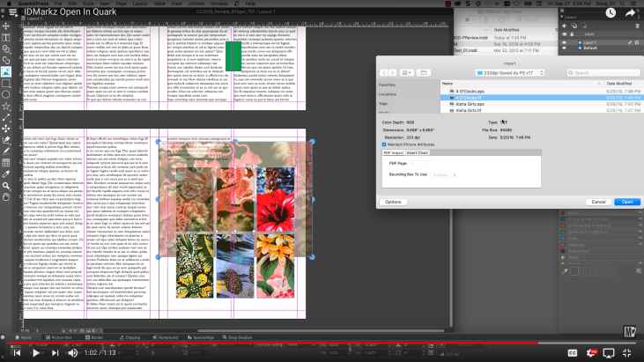The width and height of the screenshot is (644, 362).
Task: Click the Open button
Action: [x=626, y=202]
